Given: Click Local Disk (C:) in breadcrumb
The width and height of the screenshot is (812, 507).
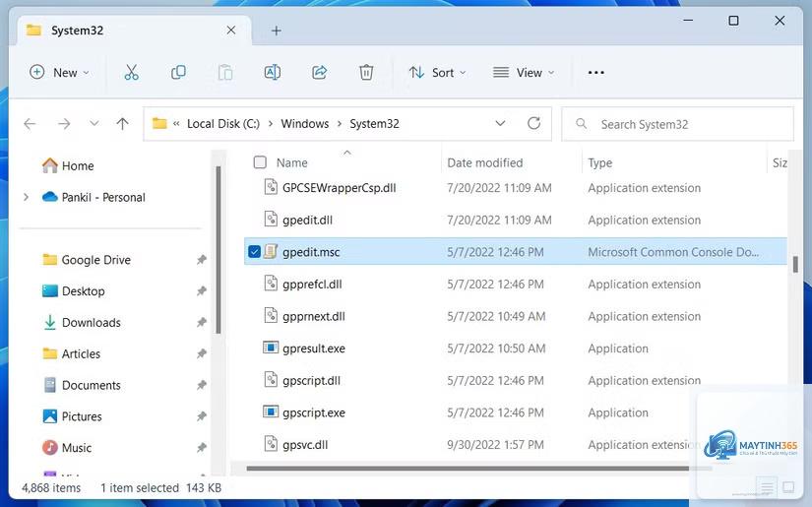Looking at the screenshot, I should point(223,124).
